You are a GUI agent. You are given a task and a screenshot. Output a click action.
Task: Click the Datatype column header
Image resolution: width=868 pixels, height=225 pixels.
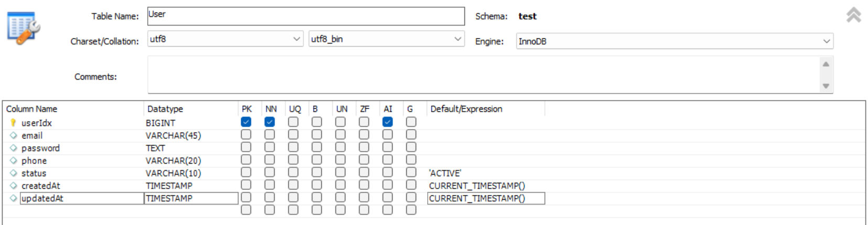pyautogui.click(x=165, y=109)
